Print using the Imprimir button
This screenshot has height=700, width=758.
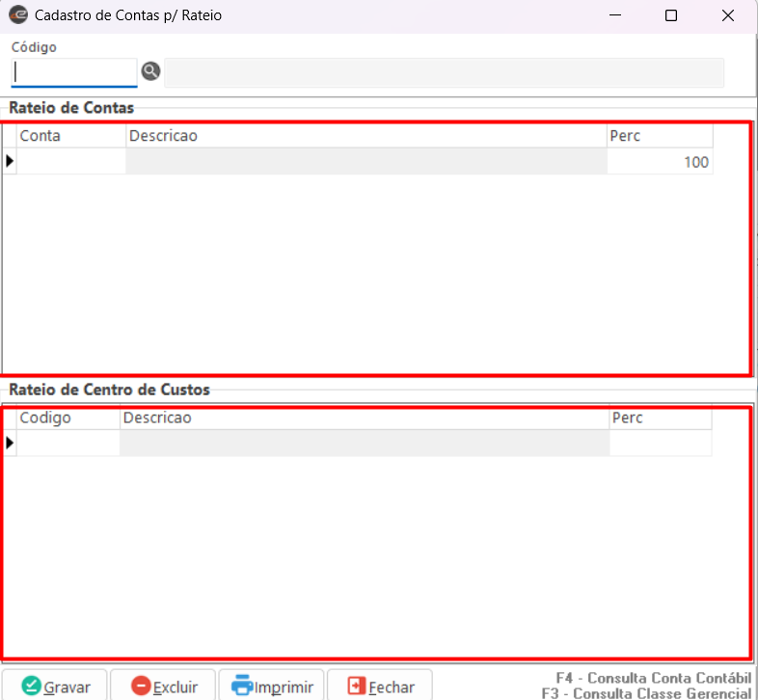pos(273,687)
